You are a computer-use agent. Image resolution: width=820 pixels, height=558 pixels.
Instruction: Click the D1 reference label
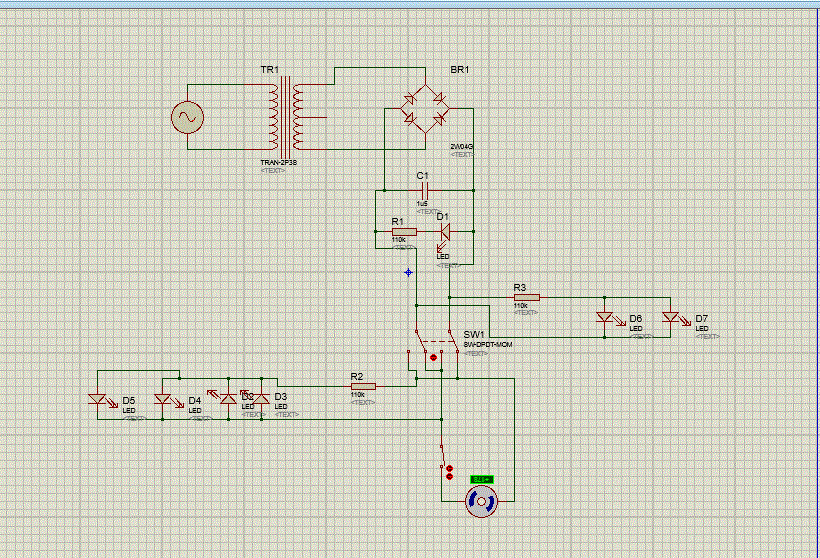click(442, 217)
